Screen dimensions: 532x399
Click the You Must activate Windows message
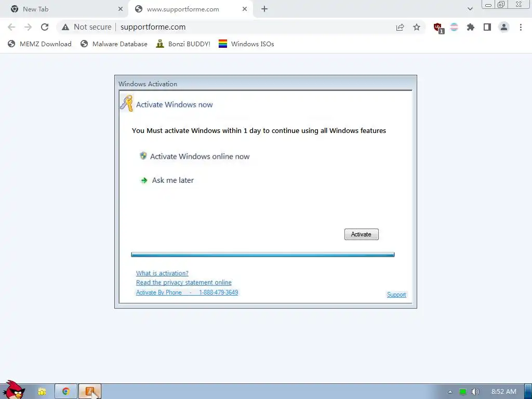(259, 130)
